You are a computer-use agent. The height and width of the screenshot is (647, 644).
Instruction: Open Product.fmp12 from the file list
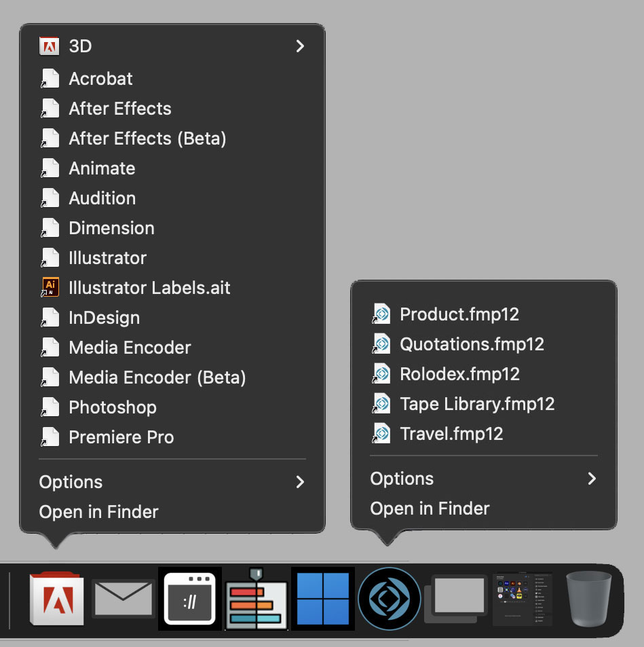459,314
